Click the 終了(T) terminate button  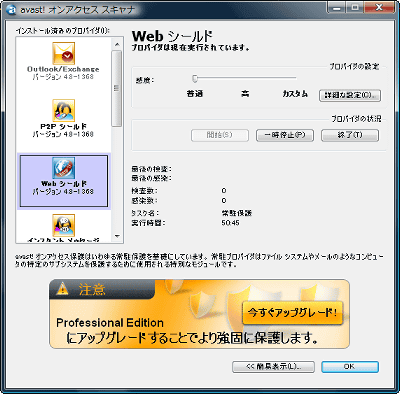350,135
